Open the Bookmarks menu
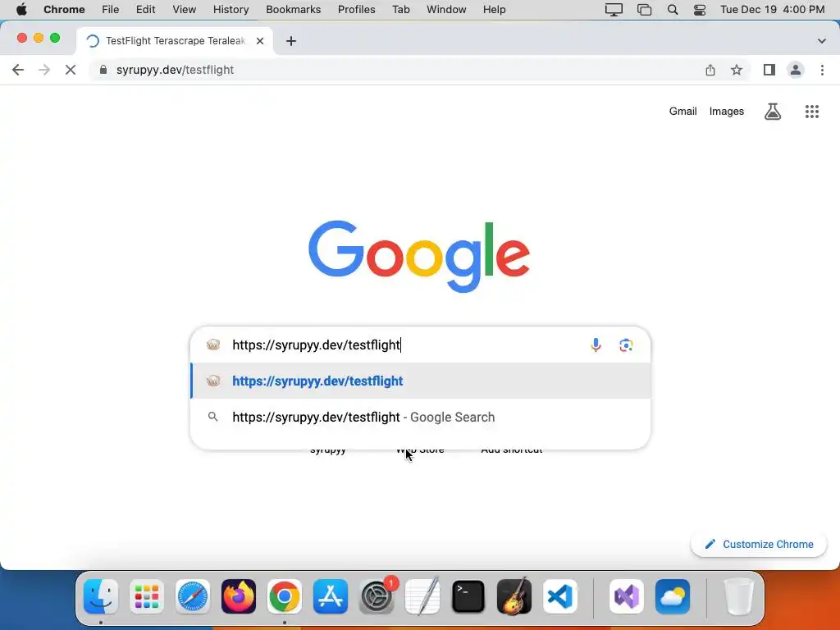Viewport: 840px width, 630px height. (293, 10)
